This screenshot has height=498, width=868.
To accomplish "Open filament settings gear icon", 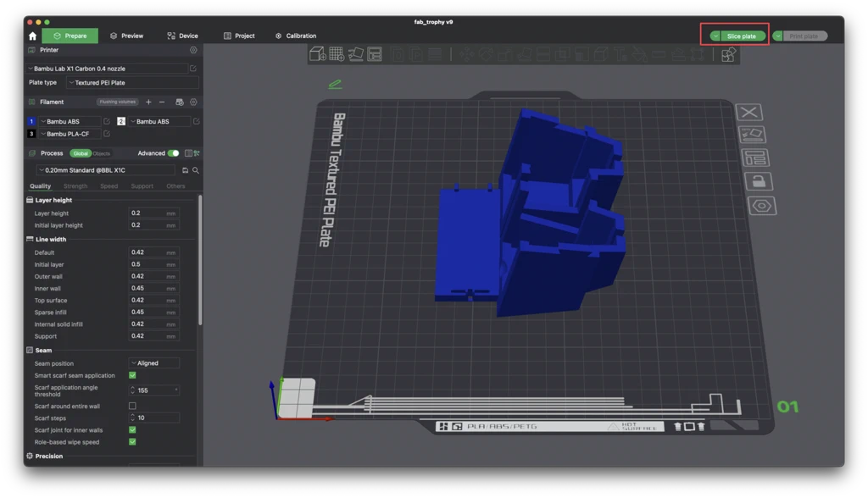I will tap(193, 102).
